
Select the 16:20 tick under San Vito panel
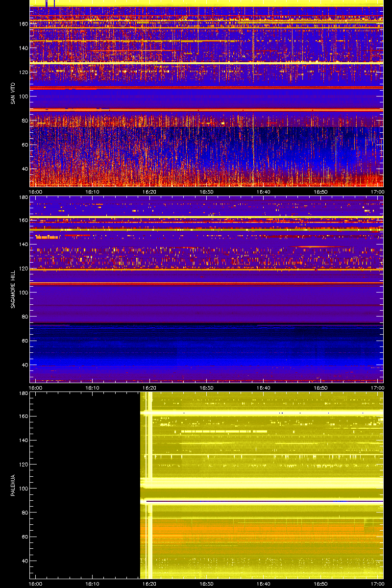click(x=150, y=192)
